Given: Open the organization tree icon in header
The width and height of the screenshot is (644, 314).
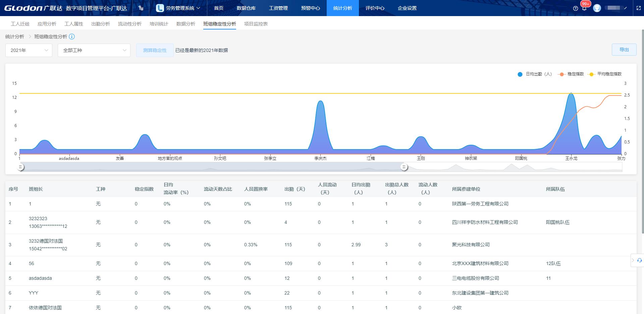Looking at the screenshot, I should tap(141, 8).
